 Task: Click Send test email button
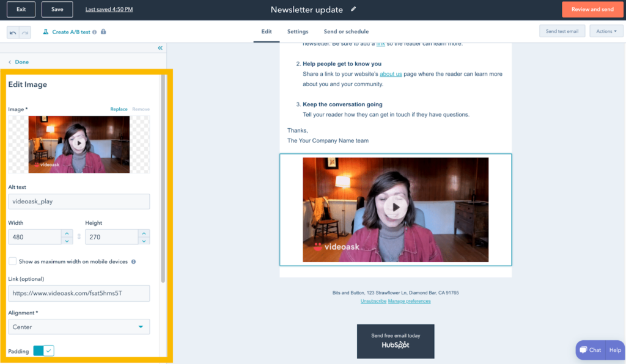562,31
